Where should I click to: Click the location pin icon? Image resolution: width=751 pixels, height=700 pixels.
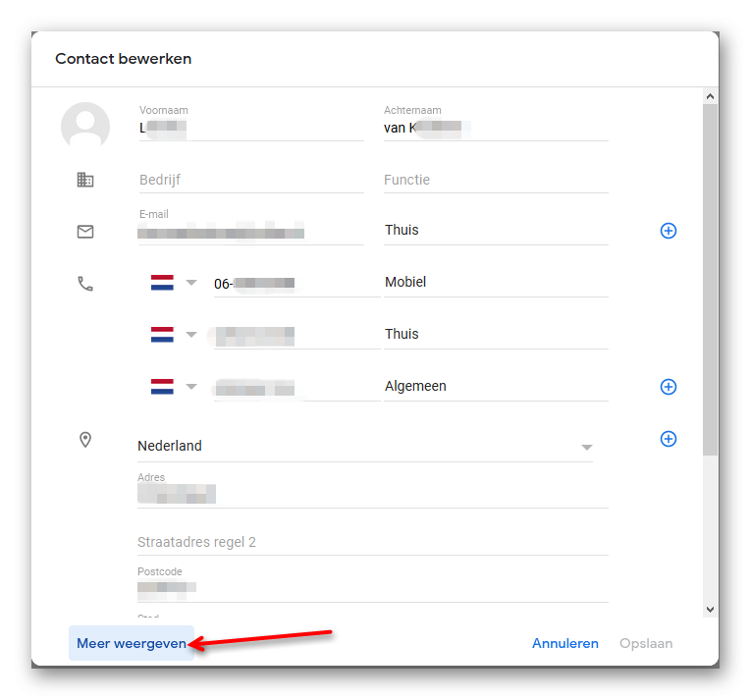coord(85,440)
